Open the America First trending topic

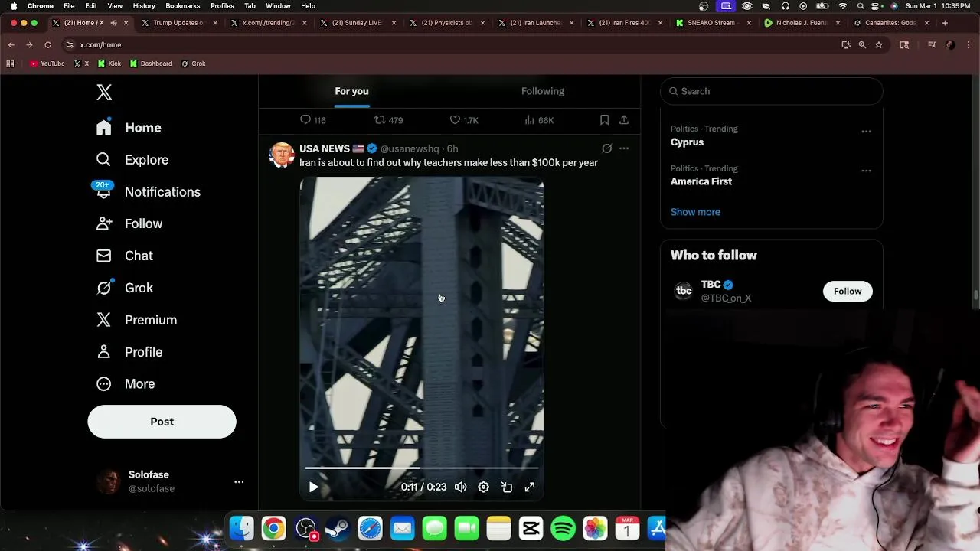pyautogui.click(x=701, y=181)
